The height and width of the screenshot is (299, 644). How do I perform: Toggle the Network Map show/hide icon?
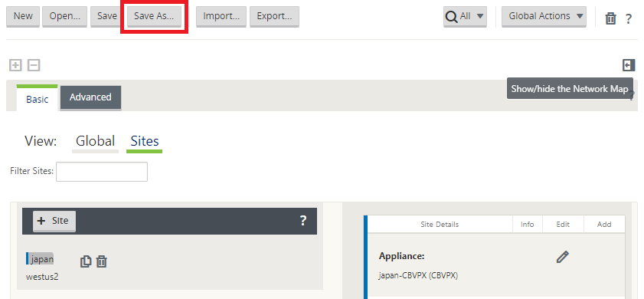pyautogui.click(x=629, y=65)
